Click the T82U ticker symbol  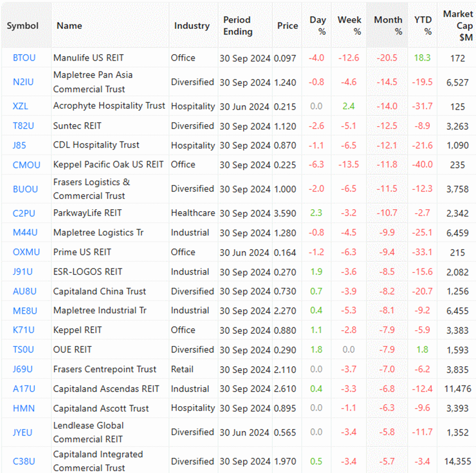point(23,126)
